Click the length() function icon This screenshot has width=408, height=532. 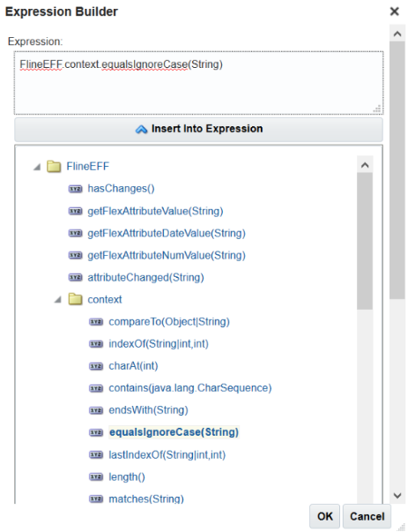pyautogui.click(x=96, y=476)
